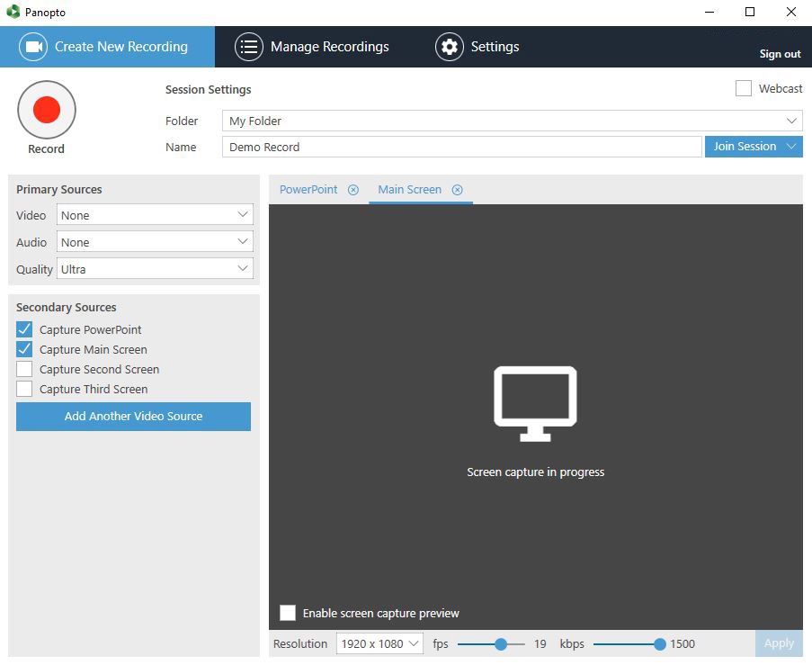Click the Sign out link

tap(780, 54)
